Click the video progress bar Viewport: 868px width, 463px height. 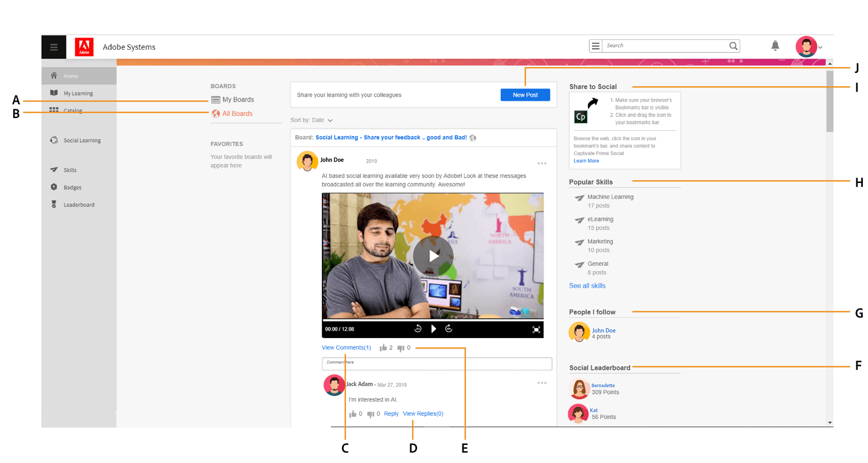point(433,319)
